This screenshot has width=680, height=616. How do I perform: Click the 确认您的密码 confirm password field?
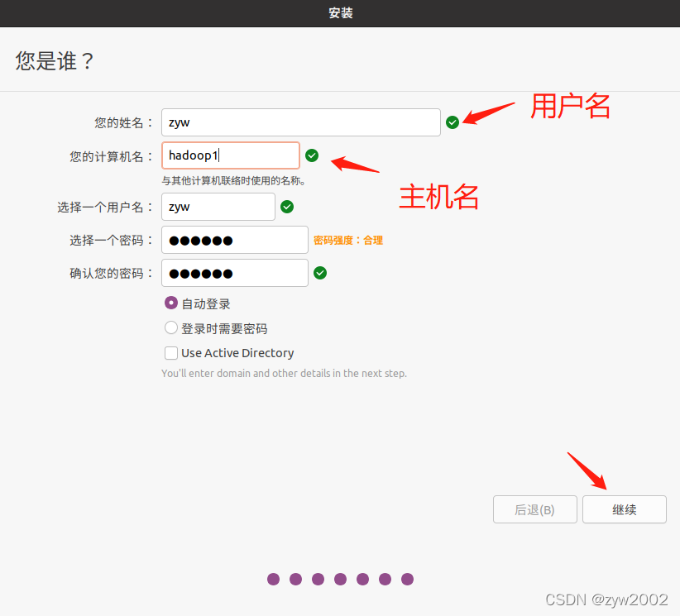(235, 273)
